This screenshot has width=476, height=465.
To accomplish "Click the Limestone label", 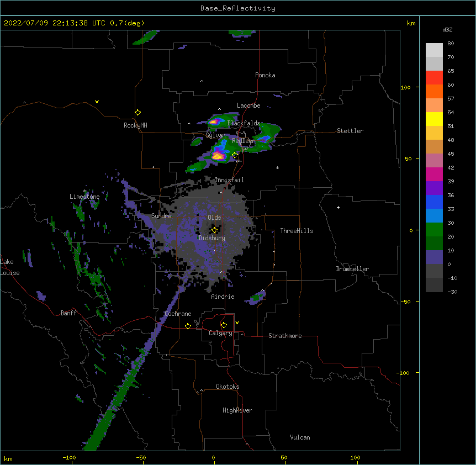I will click(x=84, y=197).
